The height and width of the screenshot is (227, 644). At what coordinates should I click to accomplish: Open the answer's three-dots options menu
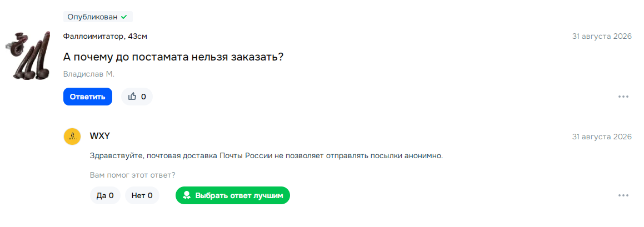[623, 195]
